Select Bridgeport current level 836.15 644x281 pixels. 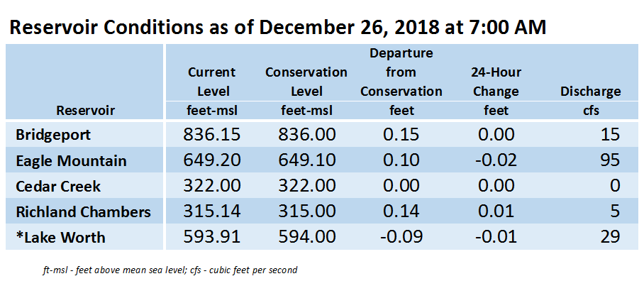click(211, 135)
